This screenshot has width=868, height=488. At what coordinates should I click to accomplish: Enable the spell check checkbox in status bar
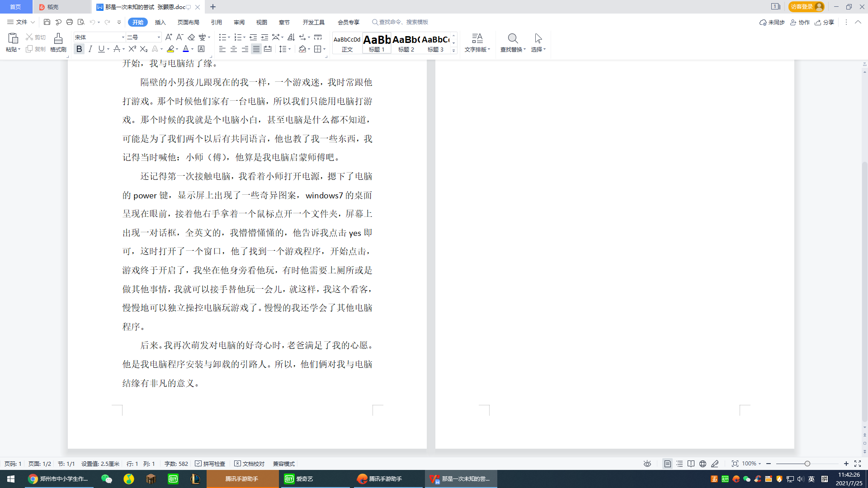click(x=198, y=464)
